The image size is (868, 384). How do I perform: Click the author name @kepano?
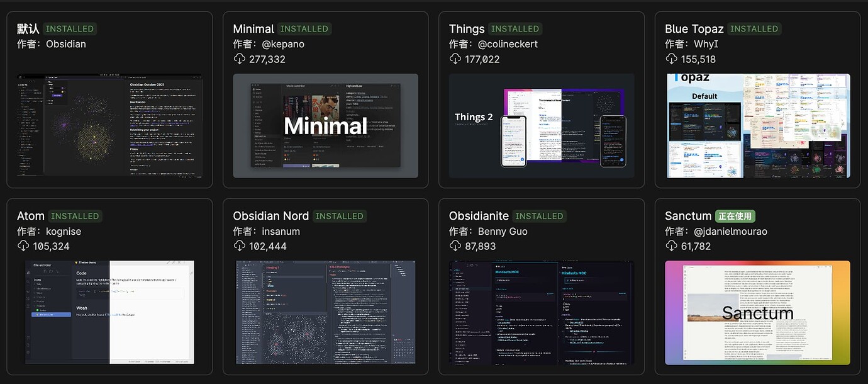point(283,44)
